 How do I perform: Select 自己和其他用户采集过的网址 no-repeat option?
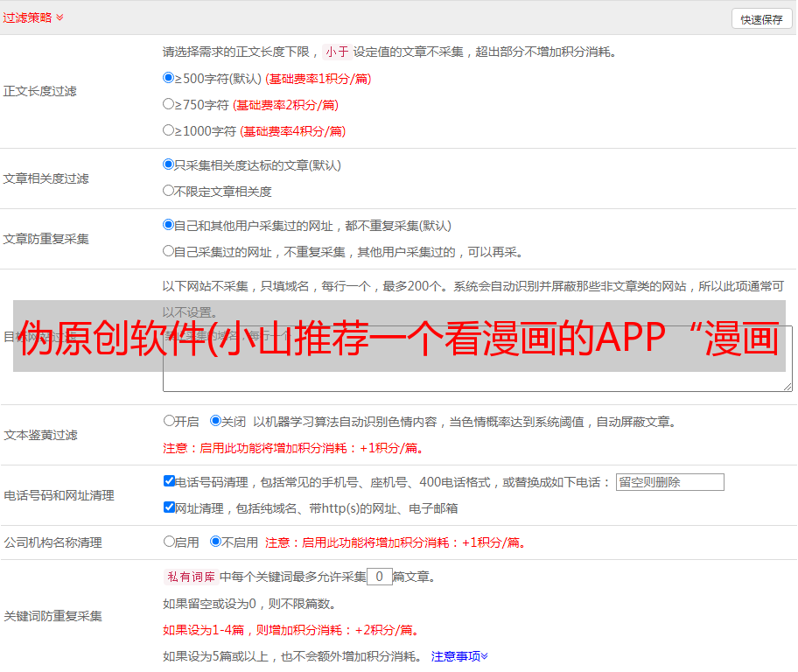tap(169, 225)
